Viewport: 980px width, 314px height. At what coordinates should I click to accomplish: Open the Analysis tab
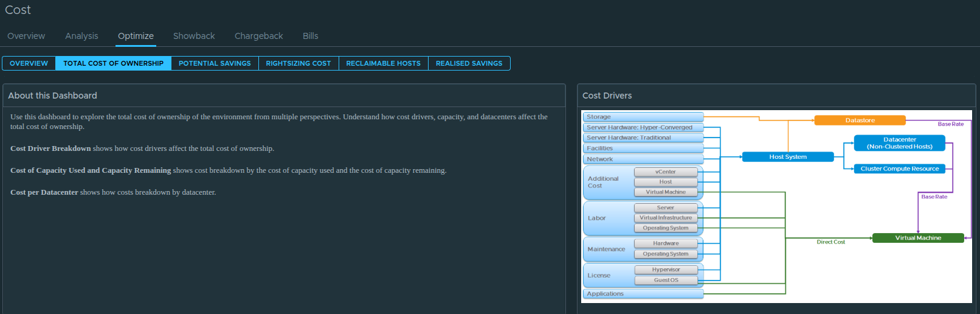[81, 36]
